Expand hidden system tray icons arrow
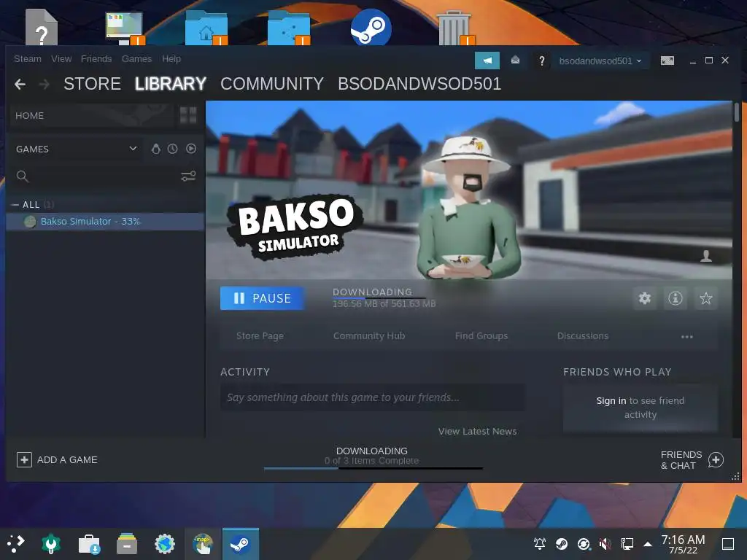The height and width of the screenshot is (560, 747). (648, 543)
